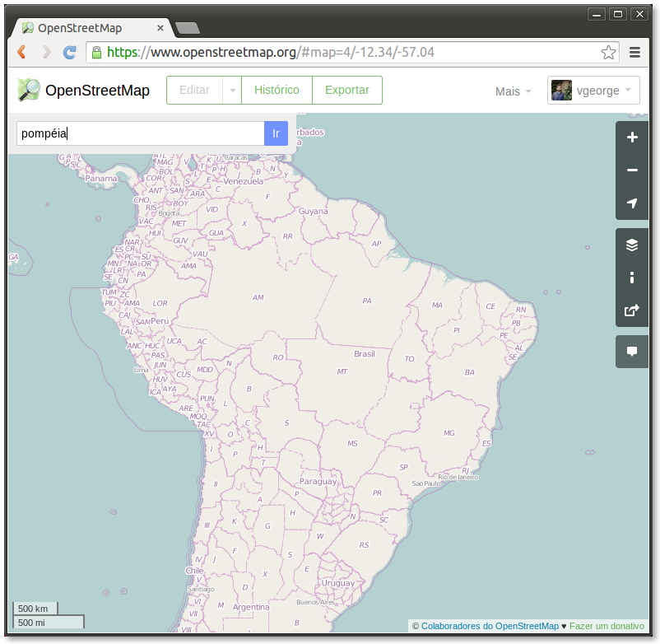Click the Brasil country label on map
This screenshot has width=660, height=644.
[364, 354]
